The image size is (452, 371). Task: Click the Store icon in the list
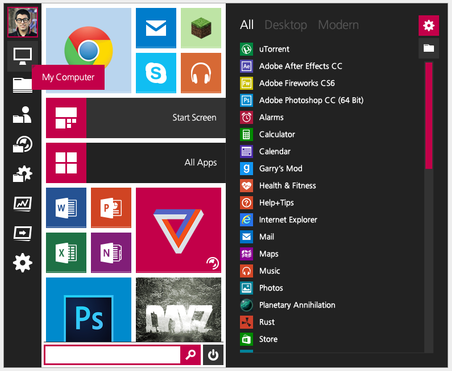point(246,339)
